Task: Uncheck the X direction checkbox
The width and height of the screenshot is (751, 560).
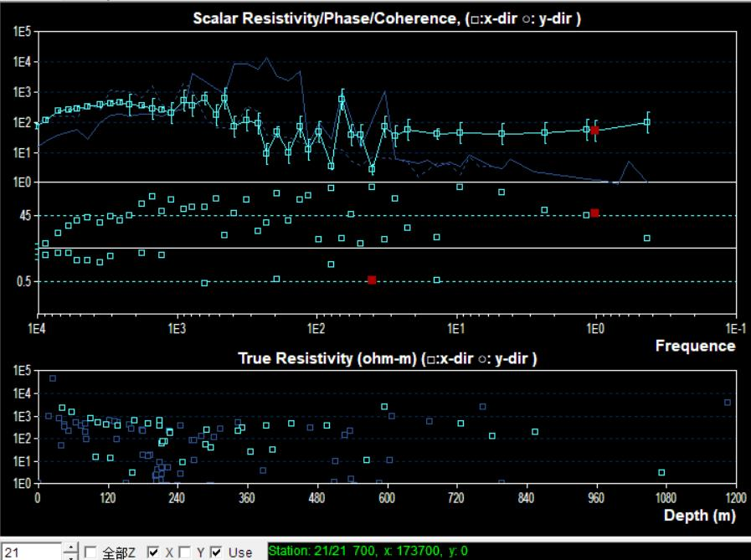Action: coord(153,552)
